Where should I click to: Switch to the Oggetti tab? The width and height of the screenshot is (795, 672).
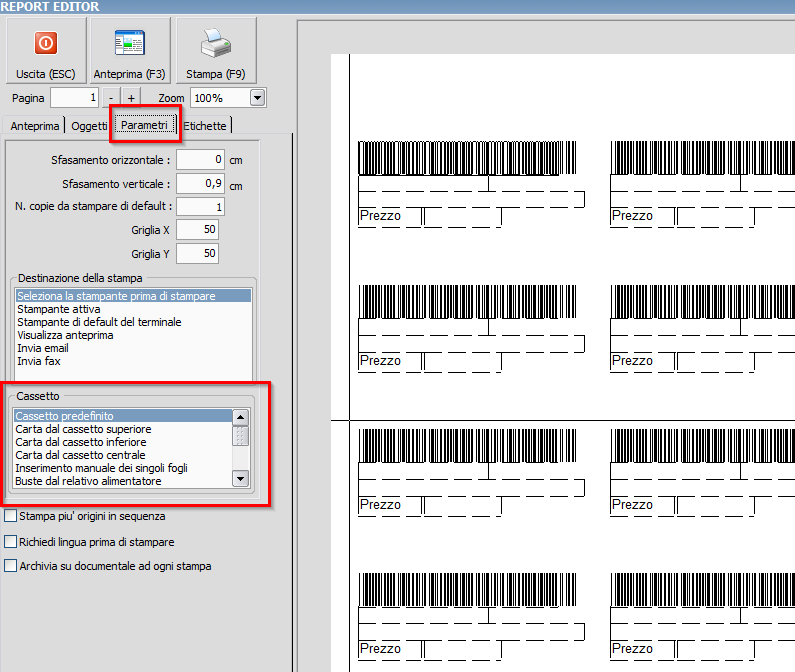tap(89, 126)
